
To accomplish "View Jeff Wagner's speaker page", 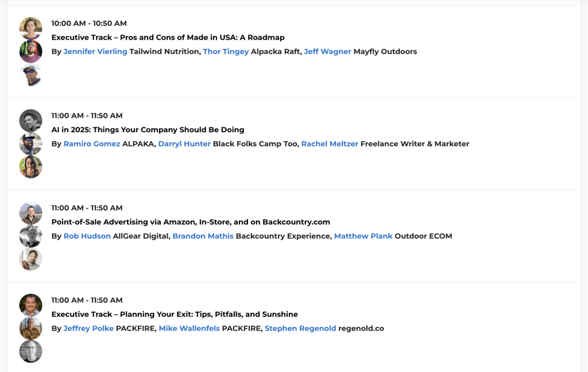I will tap(327, 52).
